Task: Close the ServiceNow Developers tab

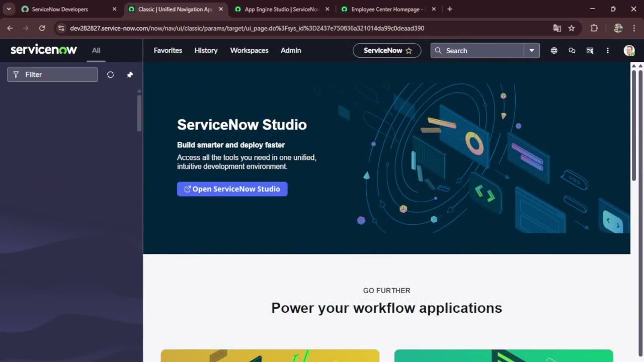Action: click(114, 9)
